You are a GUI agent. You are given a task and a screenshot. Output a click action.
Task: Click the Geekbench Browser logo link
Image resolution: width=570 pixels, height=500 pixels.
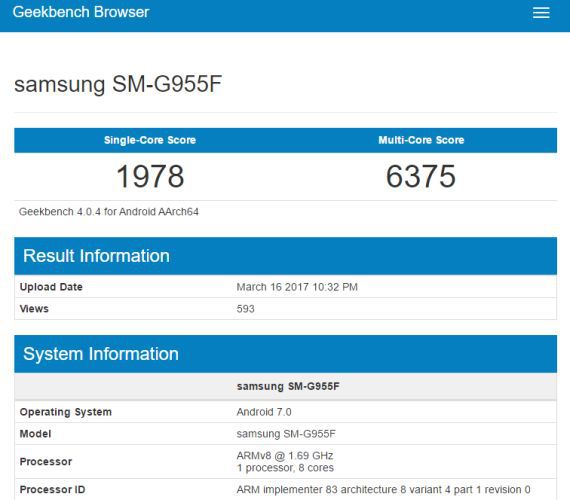coord(81,12)
